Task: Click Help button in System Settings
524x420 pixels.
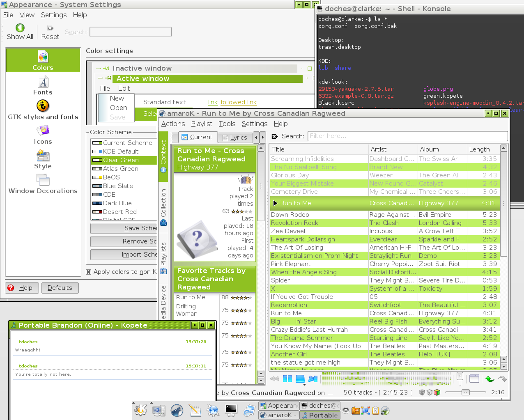Action: point(22,288)
